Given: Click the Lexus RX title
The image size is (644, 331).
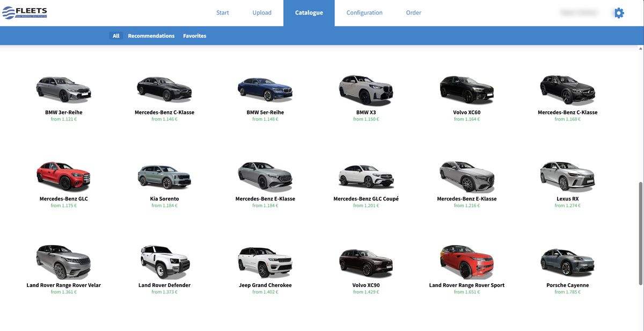Looking at the screenshot, I should pos(568,199).
